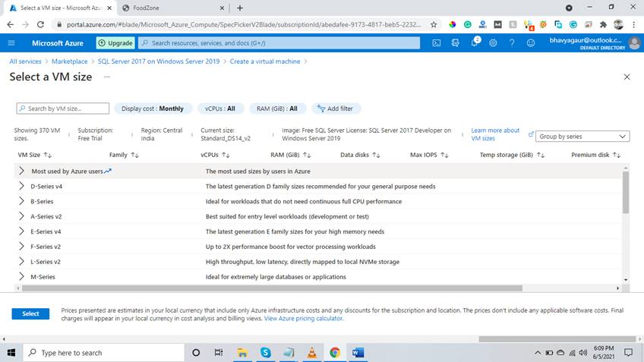Go back to the previous browser page

pos(11,24)
